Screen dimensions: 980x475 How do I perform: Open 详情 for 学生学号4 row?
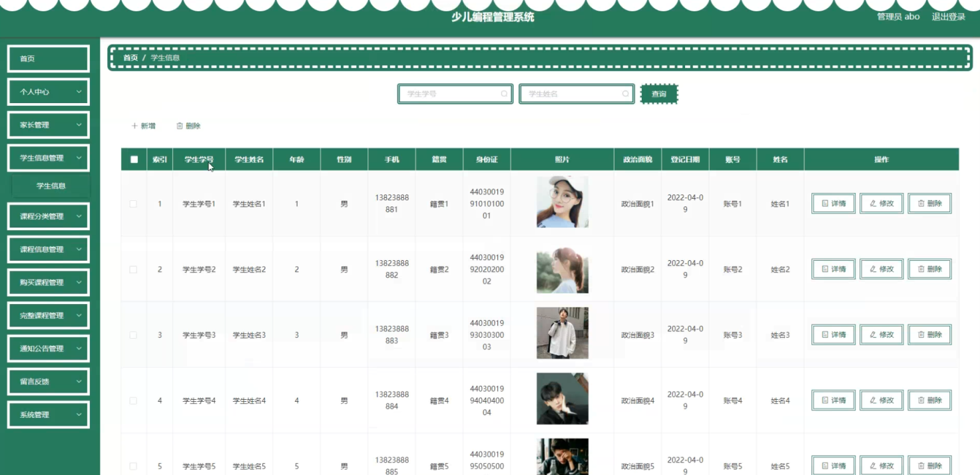click(x=834, y=400)
